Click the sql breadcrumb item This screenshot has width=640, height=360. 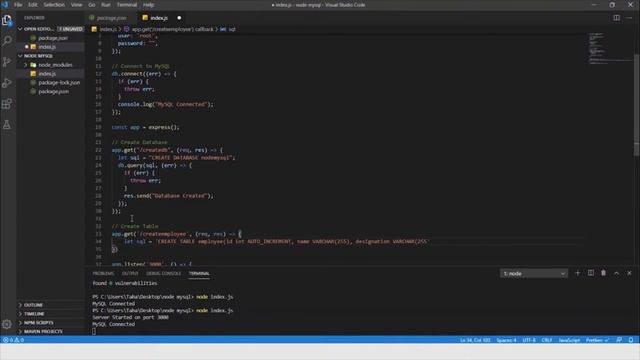click(x=228, y=29)
